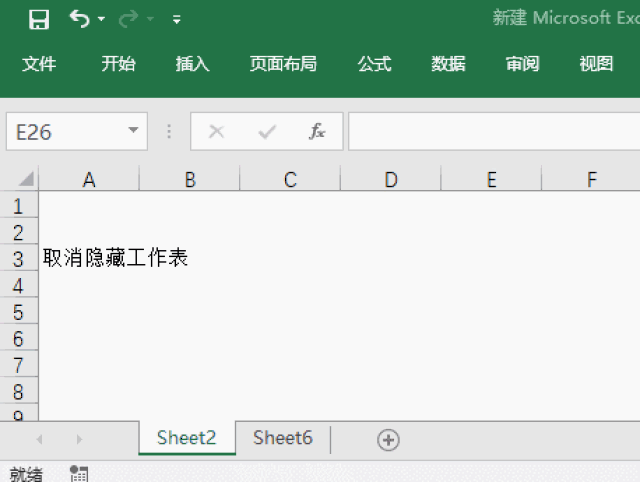640x482 pixels.
Task: Open the 页面布局 ribbon tab
Action: [283, 64]
